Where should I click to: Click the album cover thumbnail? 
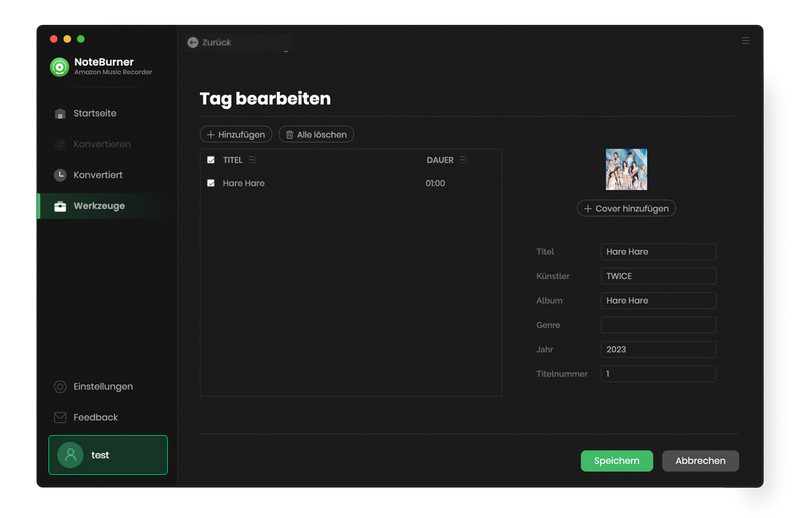[626, 169]
